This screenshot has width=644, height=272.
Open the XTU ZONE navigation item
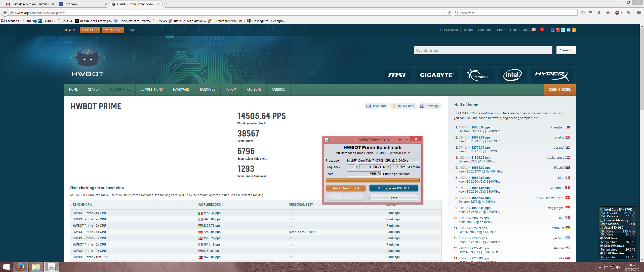coord(254,90)
